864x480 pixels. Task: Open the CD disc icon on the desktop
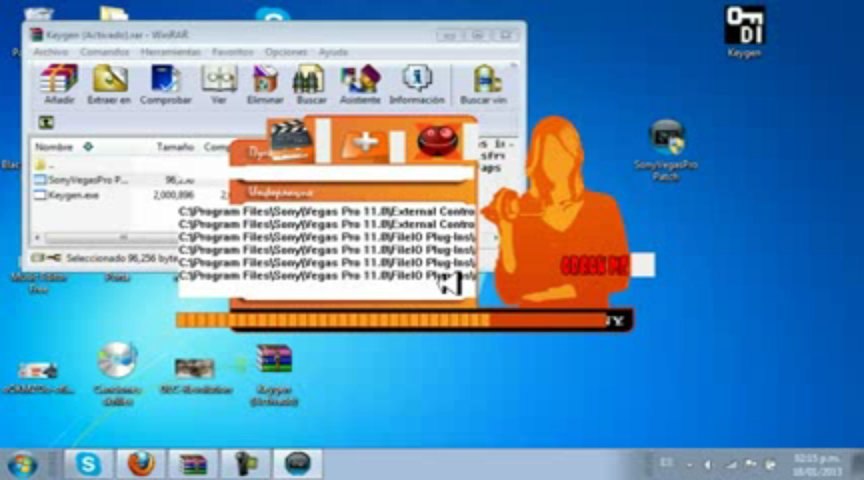tap(117, 373)
